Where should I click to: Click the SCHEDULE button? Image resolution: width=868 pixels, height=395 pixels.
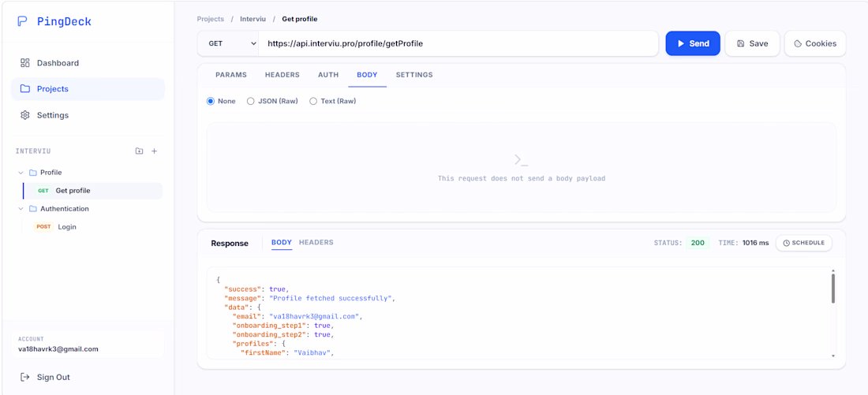pyautogui.click(x=804, y=243)
